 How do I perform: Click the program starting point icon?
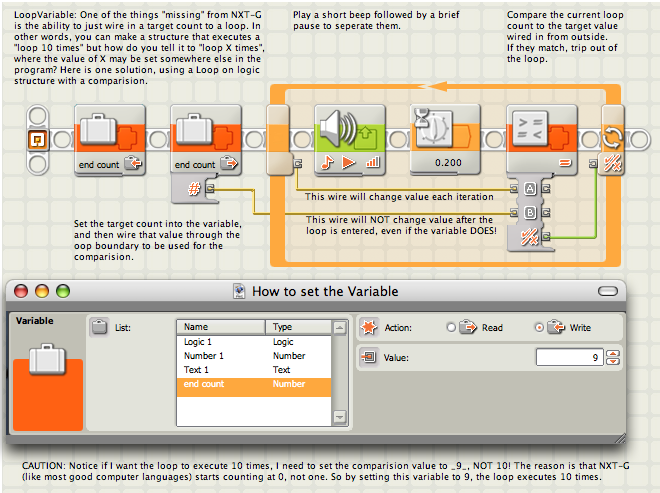click(37, 139)
